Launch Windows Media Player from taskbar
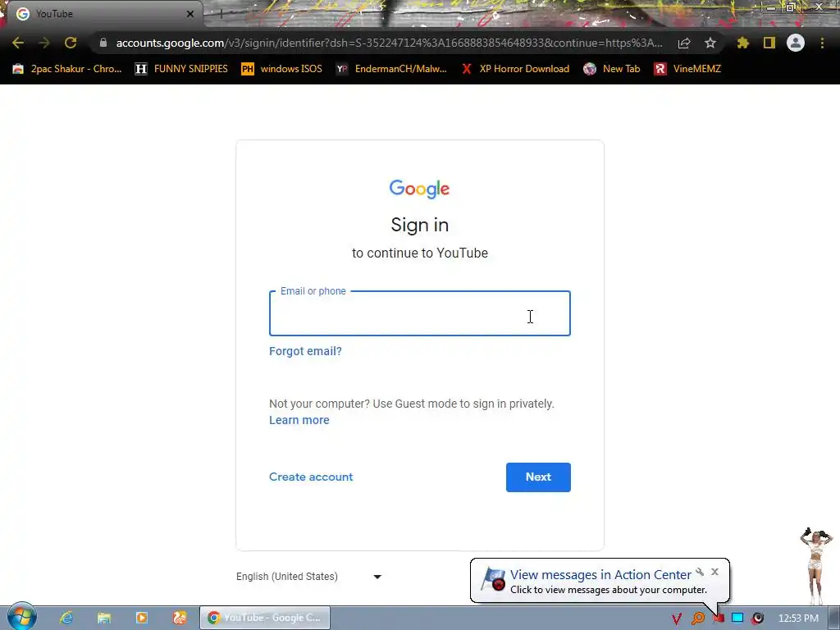The width and height of the screenshot is (840, 630). (x=142, y=618)
